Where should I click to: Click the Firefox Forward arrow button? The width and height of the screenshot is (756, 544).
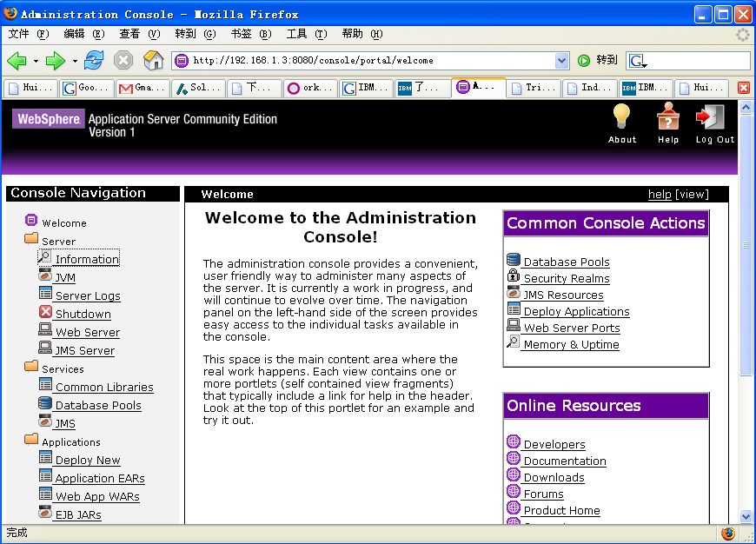tap(55, 60)
